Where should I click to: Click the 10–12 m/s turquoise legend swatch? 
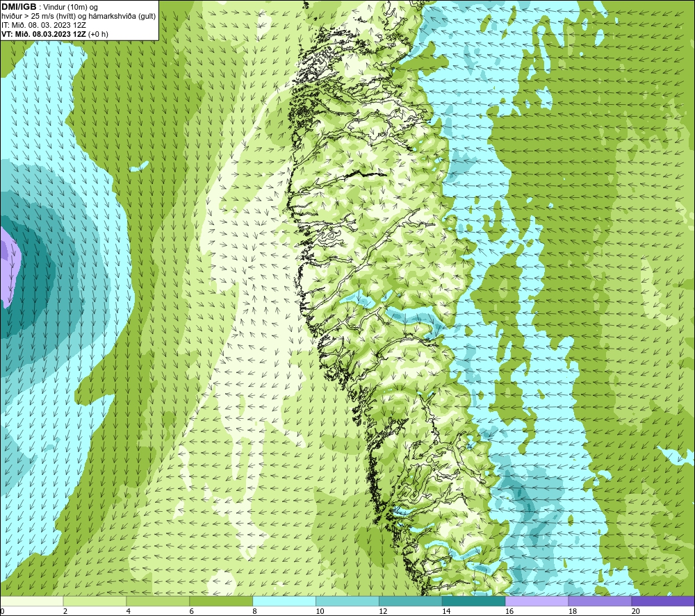pyautogui.click(x=347, y=601)
